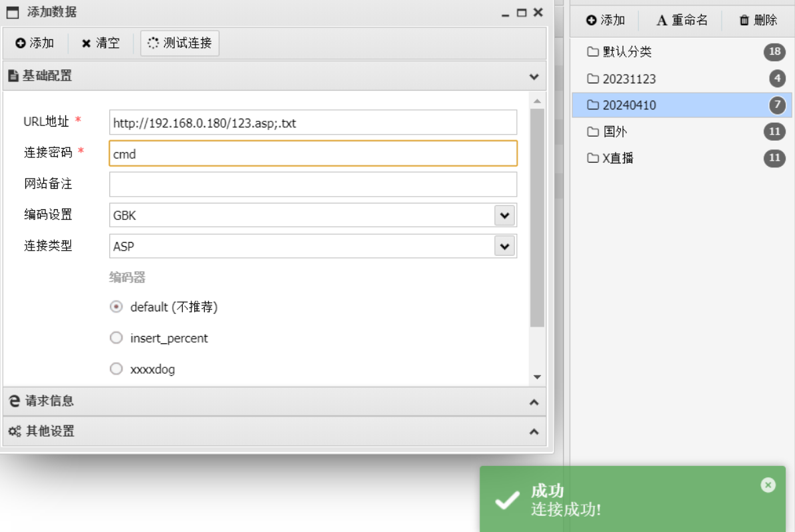The width and height of the screenshot is (795, 532).
Task: Click the 添加数据 window icon
Action: click(13, 13)
